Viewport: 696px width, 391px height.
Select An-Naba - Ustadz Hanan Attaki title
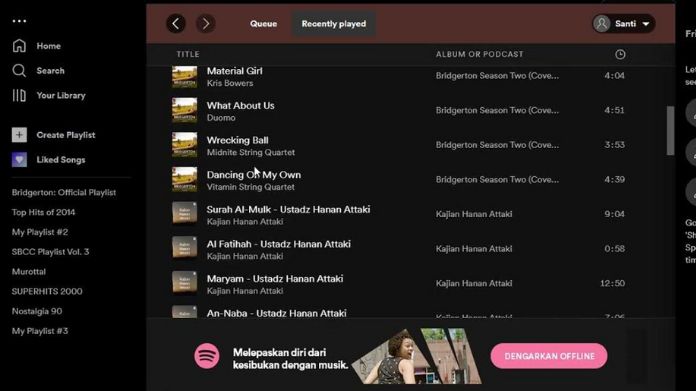276,313
